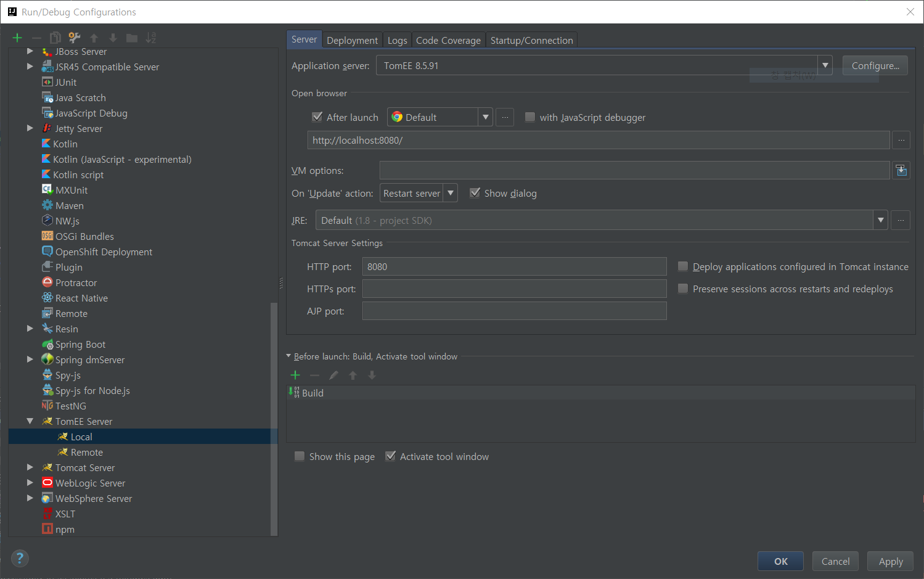Open the JRE Default dropdown

point(880,220)
